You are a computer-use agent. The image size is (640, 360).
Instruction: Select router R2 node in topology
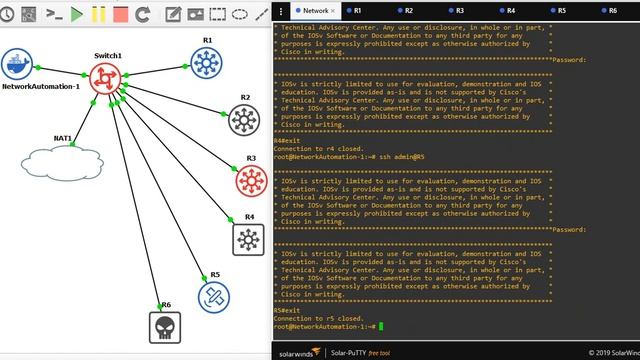tap(244, 120)
